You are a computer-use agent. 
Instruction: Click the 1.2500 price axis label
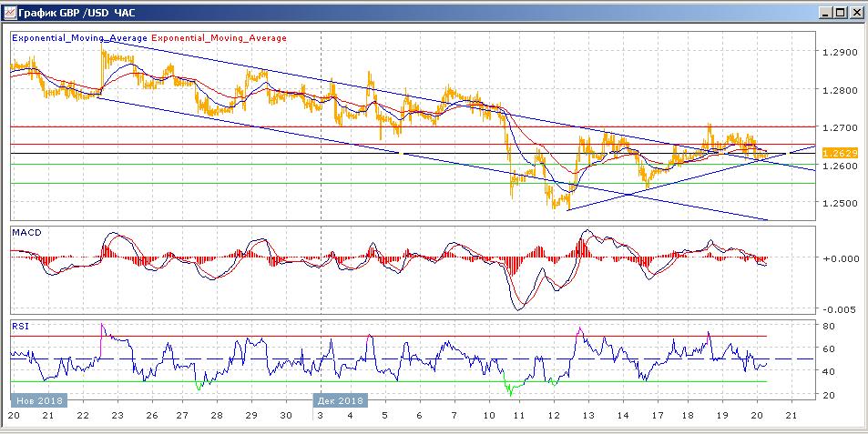[x=839, y=203]
